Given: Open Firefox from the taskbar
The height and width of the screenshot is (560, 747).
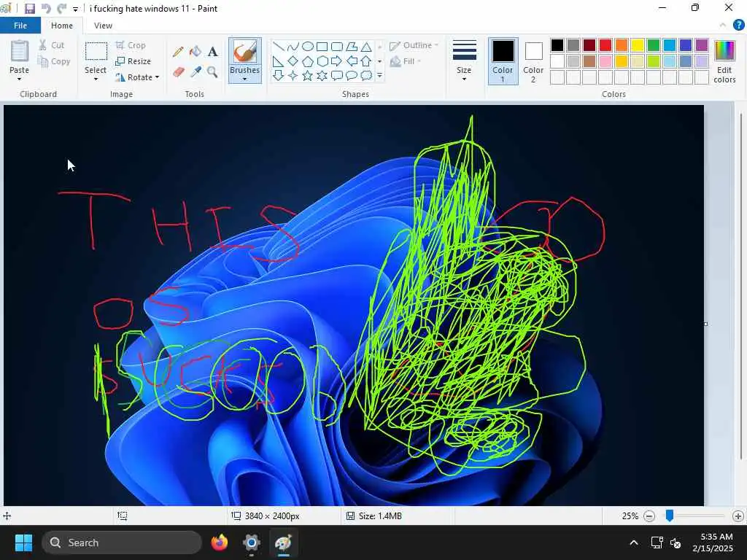Looking at the screenshot, I should (x=220, y=542).
